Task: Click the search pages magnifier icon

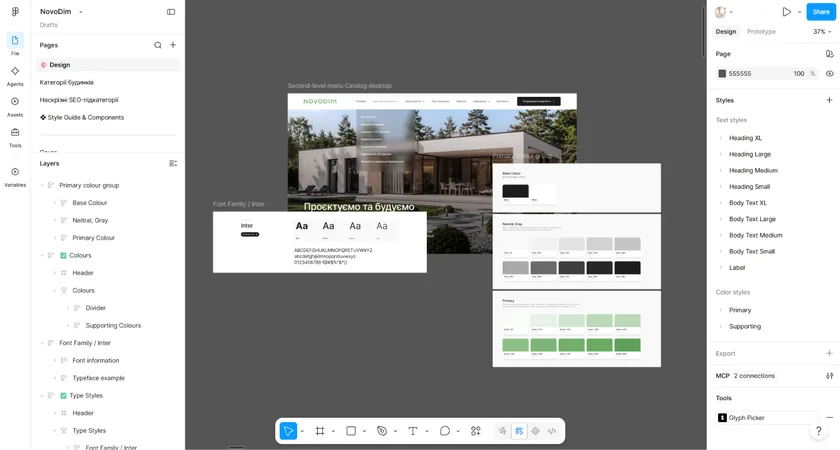Action: coord(158,45)
